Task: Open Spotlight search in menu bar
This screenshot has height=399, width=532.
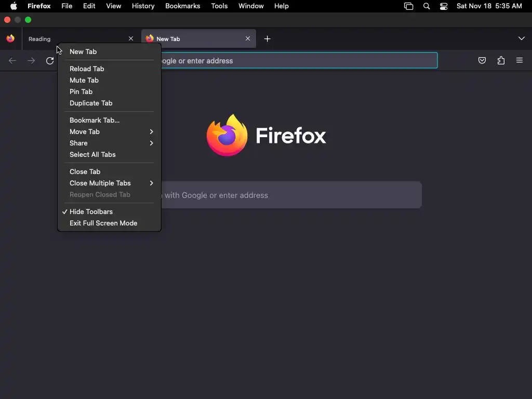Action: 427,6
